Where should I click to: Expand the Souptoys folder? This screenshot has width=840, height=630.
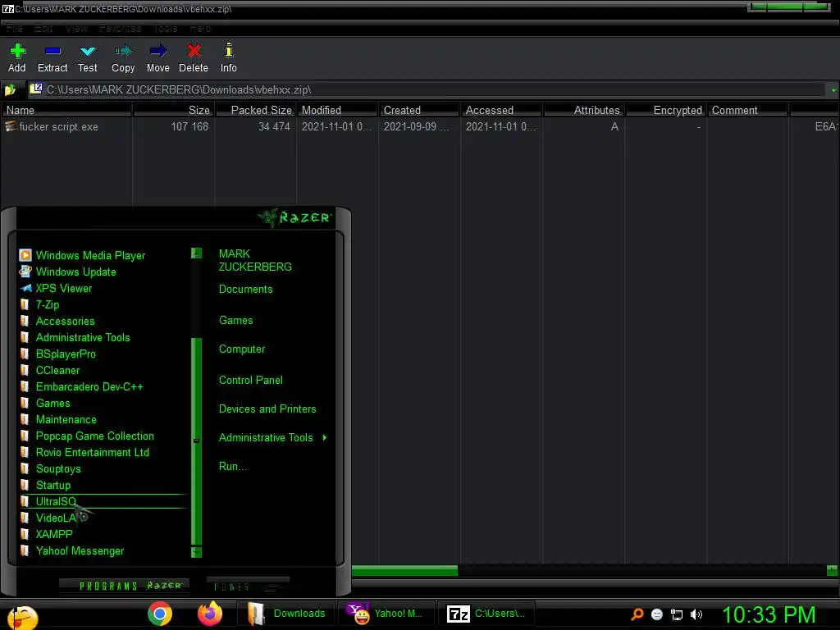(x=50, y=468)
